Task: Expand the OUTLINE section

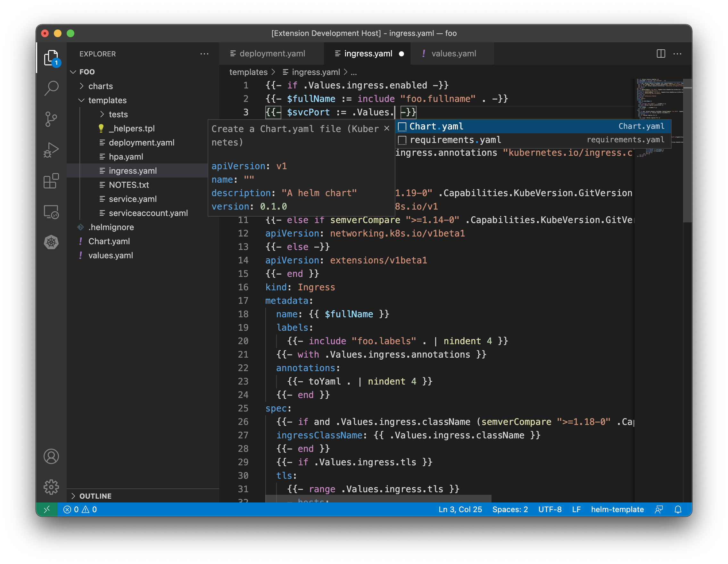Action: [x=95, y=496]
